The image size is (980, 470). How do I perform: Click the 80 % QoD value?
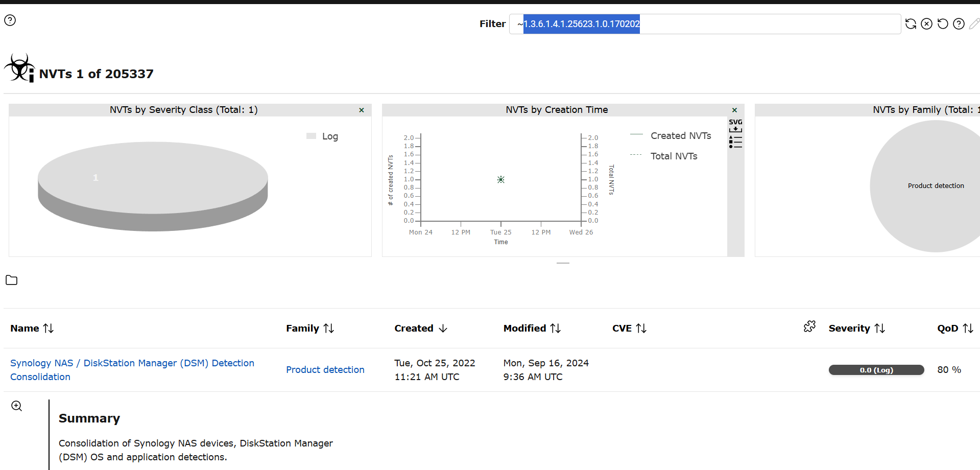click(x=949, y=370)
